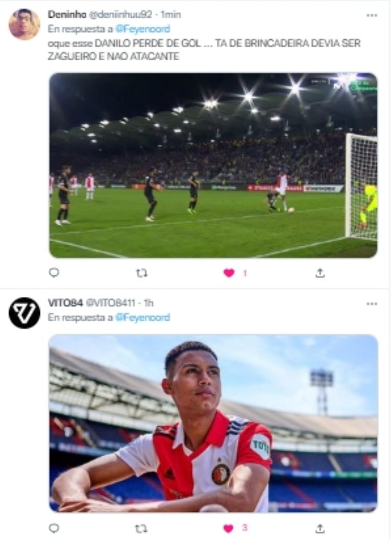Click the @deniinhuu92 handle
This screenshot has height=539, width=392.
coord(121,15)
